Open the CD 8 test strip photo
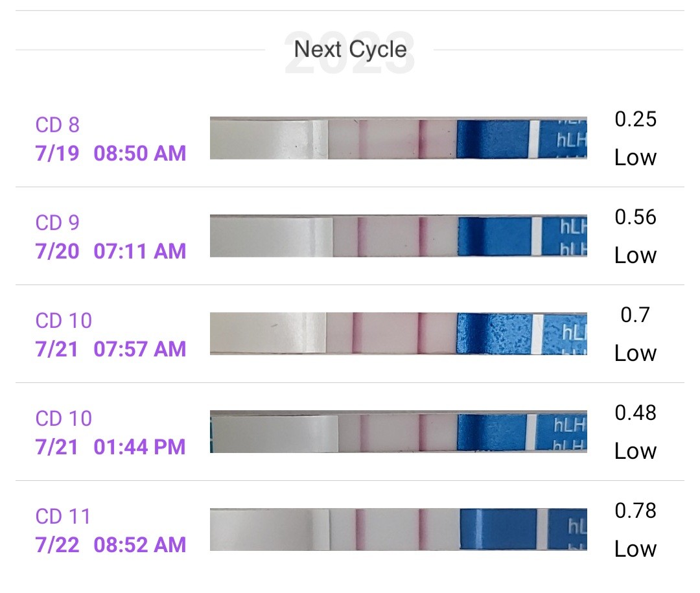The height and width of the screenshot is (593, 700). [398, 138]
